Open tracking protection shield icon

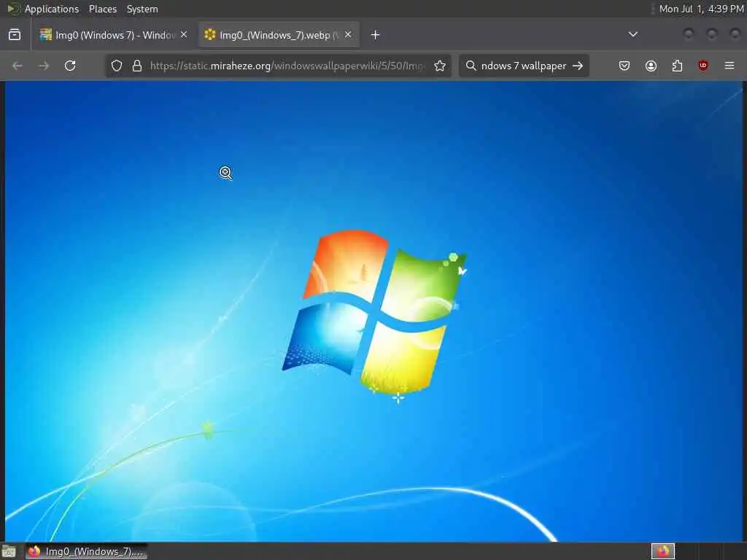coord(117,66)
